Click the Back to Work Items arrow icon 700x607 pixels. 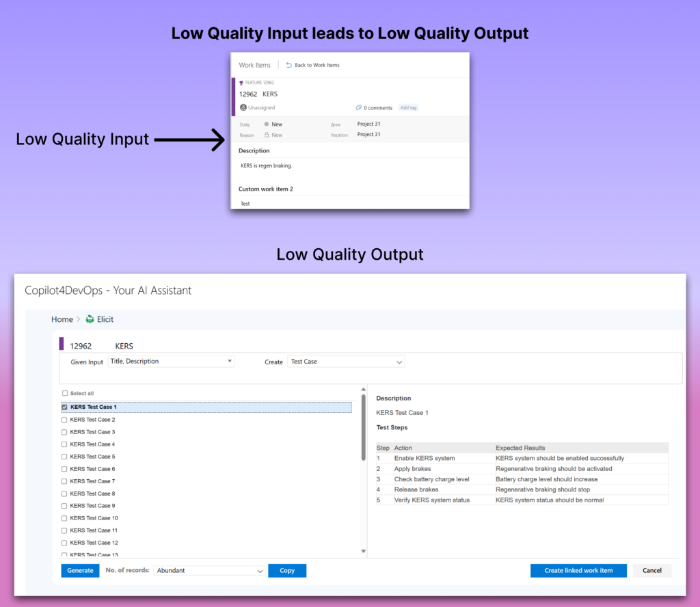point(289,65)
